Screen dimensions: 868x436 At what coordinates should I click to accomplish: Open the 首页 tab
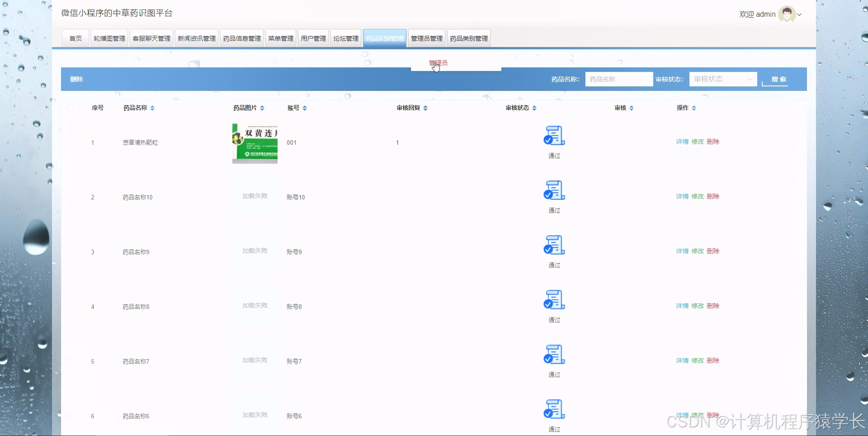click(75, 38)
